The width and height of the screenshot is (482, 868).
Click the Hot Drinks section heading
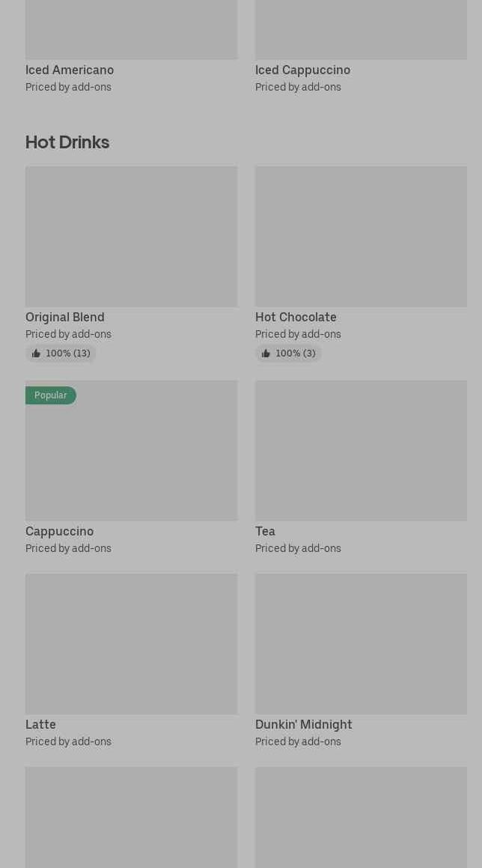pos(67,142)
